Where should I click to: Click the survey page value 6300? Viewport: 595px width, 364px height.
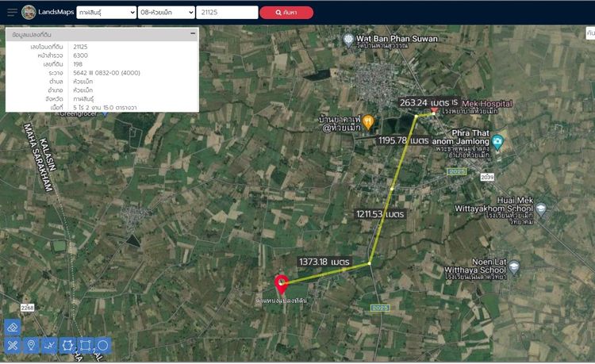(x=80, y=56)
